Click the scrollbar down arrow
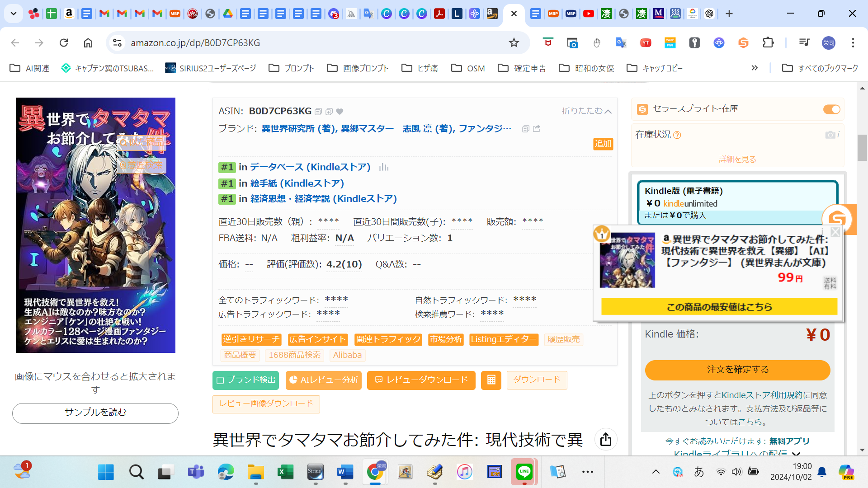The image size is (868, 488). tap(862, 450)
